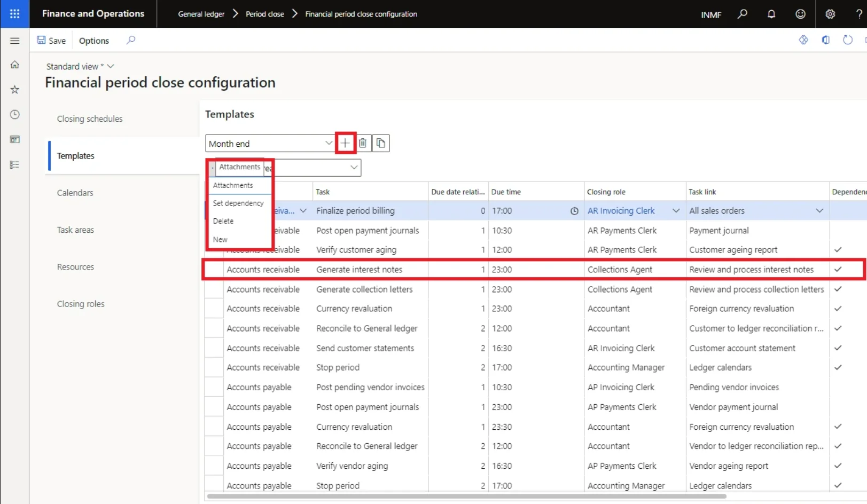Choose Delete from the context menu
The height and width of the screenshot is (504, 867).
click(223, 221)
